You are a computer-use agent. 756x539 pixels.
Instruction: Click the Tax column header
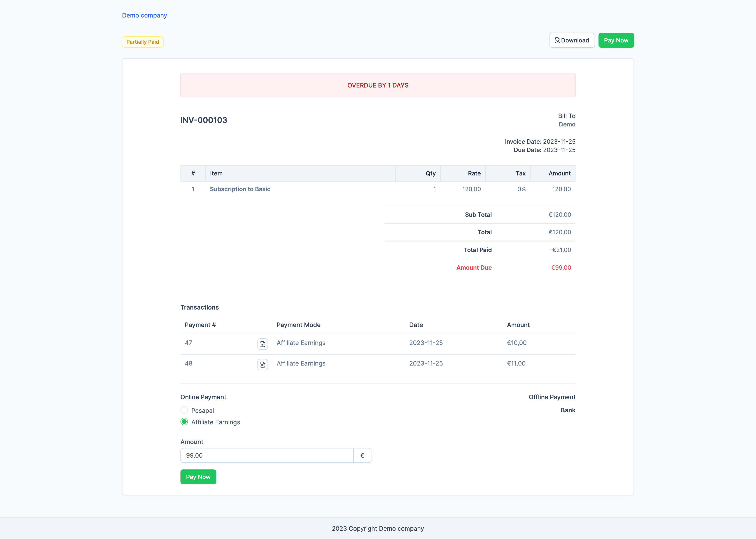coord(520,173)
